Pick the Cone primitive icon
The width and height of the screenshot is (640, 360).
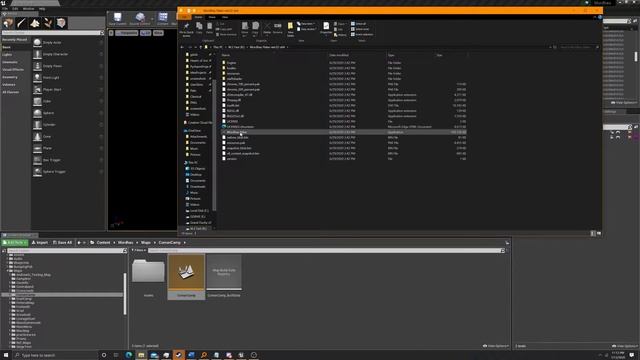click(x=37, y=136)
